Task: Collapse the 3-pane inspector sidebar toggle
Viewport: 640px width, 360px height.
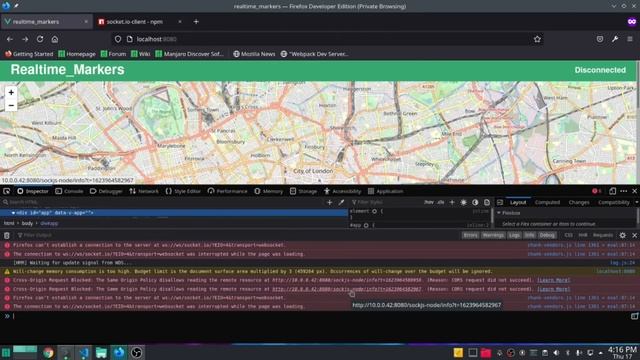Action: tap(500, 202)
